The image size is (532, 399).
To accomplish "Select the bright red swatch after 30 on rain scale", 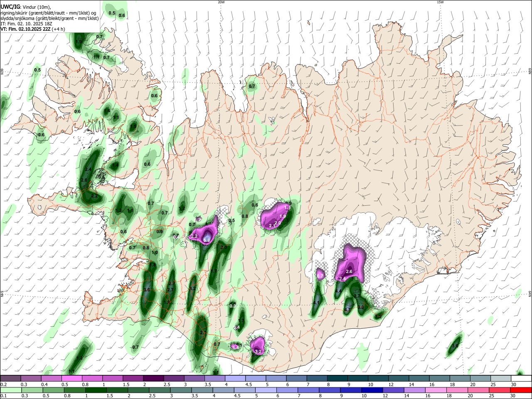I will [521, 390].
